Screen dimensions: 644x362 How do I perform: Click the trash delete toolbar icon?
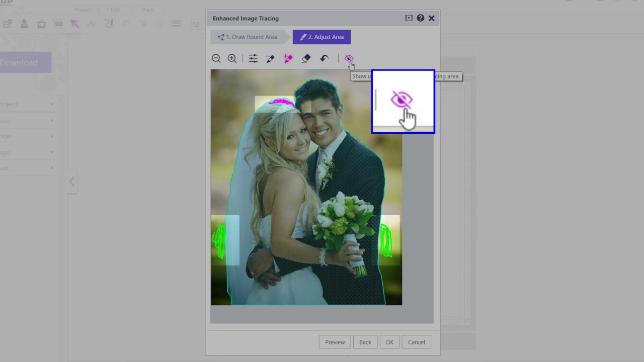click(x=159, y=24)
